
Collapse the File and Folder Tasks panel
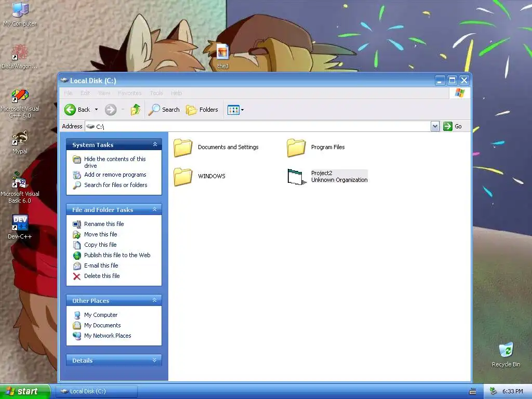155,209
